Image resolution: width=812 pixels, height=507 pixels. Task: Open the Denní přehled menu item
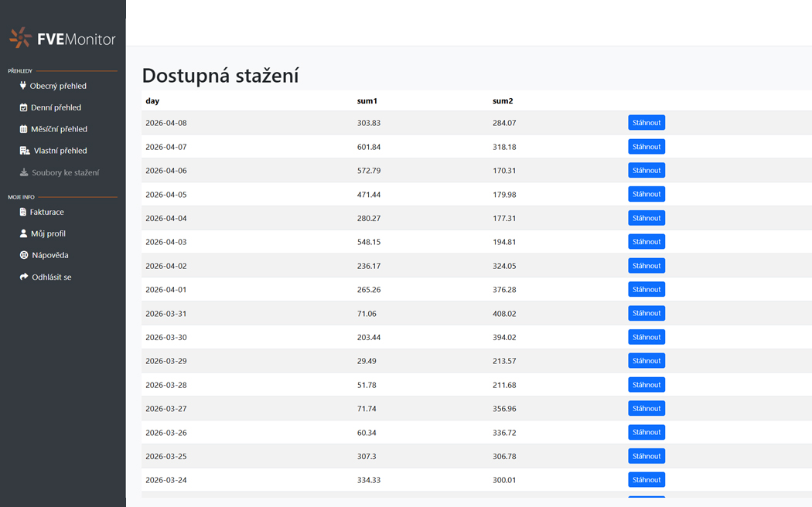[56, 107]
